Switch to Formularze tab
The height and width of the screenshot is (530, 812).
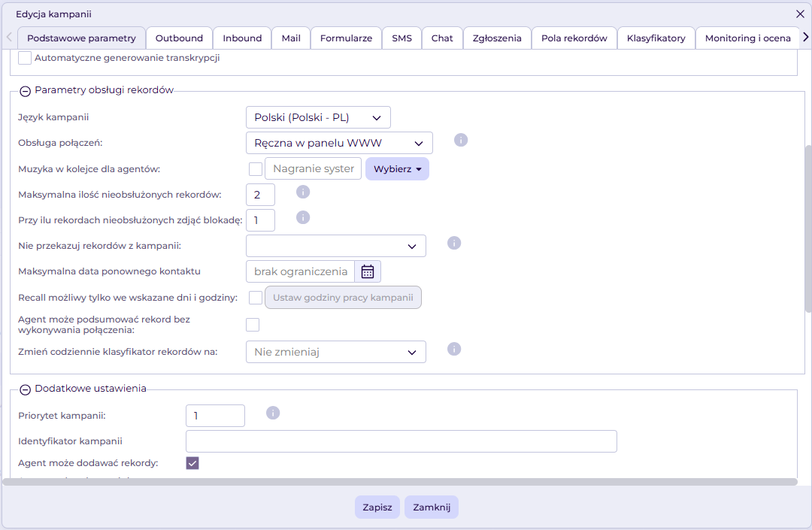(346, 38)
